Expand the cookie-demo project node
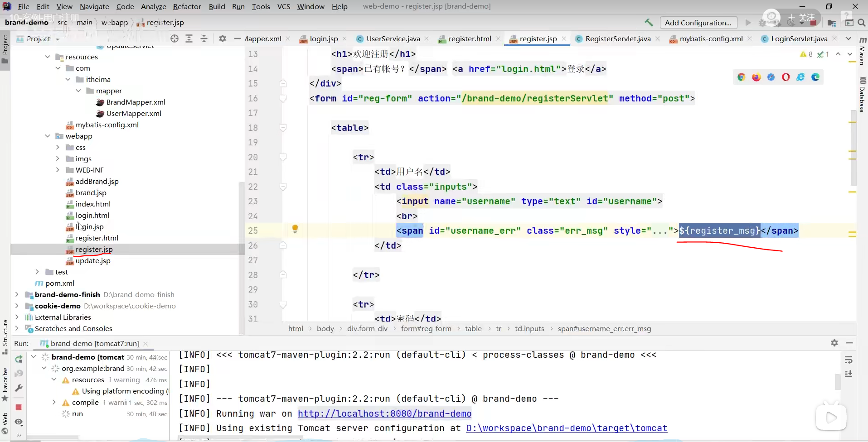The height and width of the screenshot is (442, 868). 17,306
